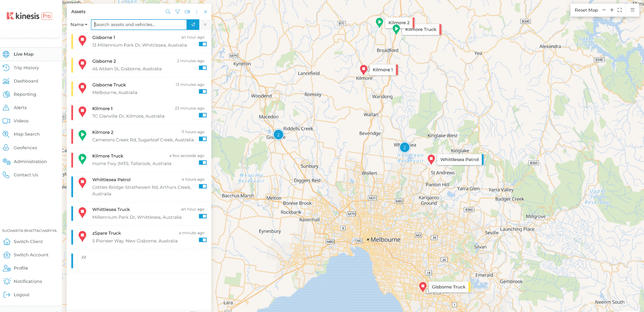This screenshot has width=644, height=312.
Task: Zoom in the map with plus icon
Action: (x=612, y=10)
